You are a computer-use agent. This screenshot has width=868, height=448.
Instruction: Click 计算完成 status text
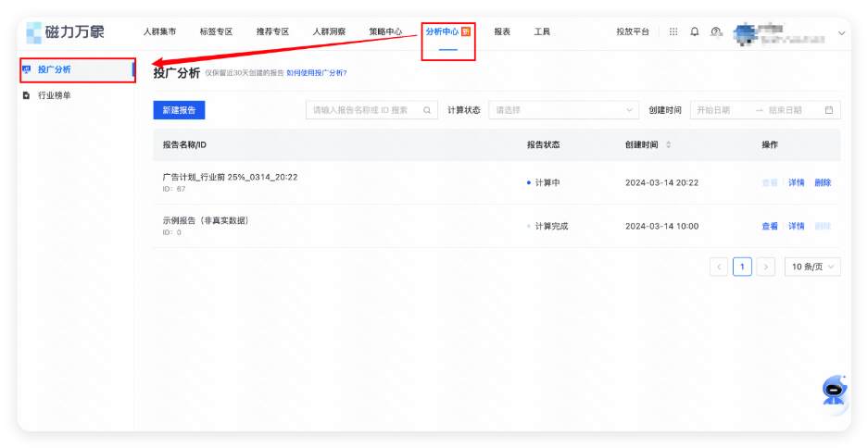coord(551,226)
